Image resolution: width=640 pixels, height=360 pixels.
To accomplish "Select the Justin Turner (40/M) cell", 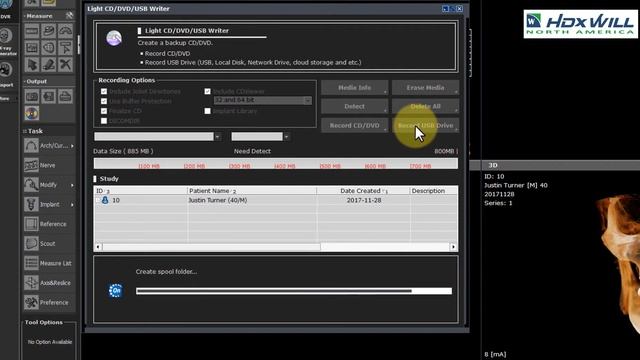I will pyautogui.click(x=218, y=200).
